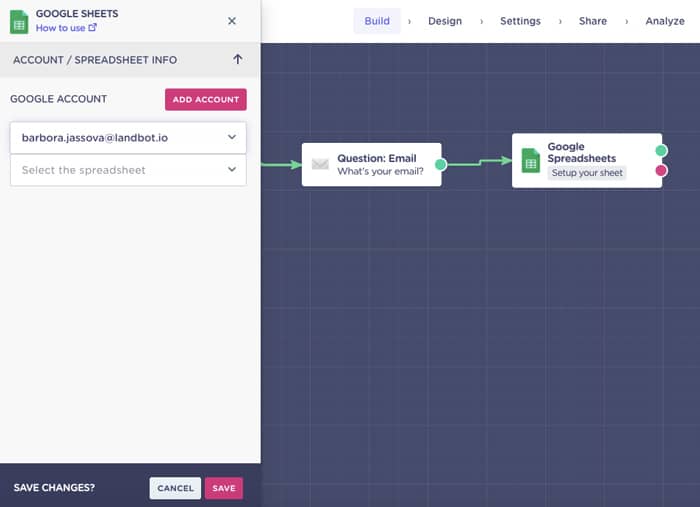Viewport: 700px width, 507px height.
Task: Click the Google Account label
Action: (x=58, y=99)
